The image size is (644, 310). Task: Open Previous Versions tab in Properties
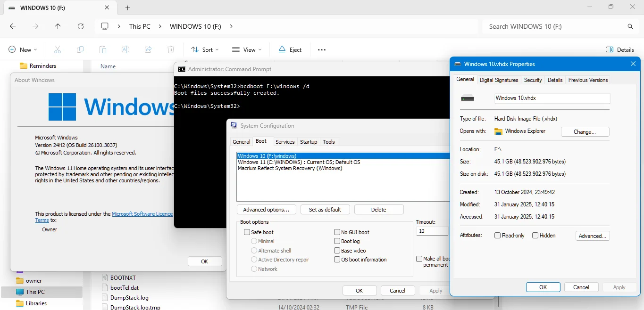coord(588,80)
